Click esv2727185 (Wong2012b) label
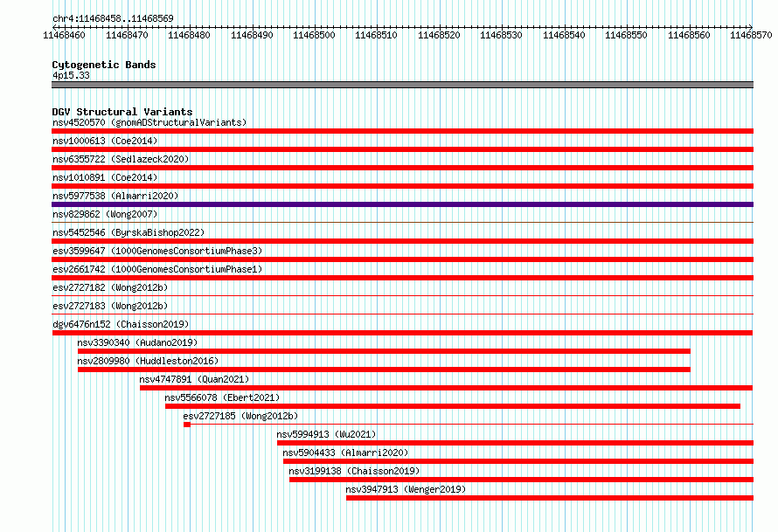This screenshot has height=532, width=778. coord(240,416)
